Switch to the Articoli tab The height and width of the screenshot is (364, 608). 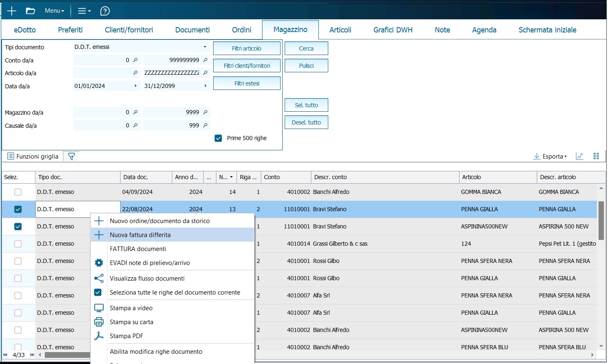(340, 30)
